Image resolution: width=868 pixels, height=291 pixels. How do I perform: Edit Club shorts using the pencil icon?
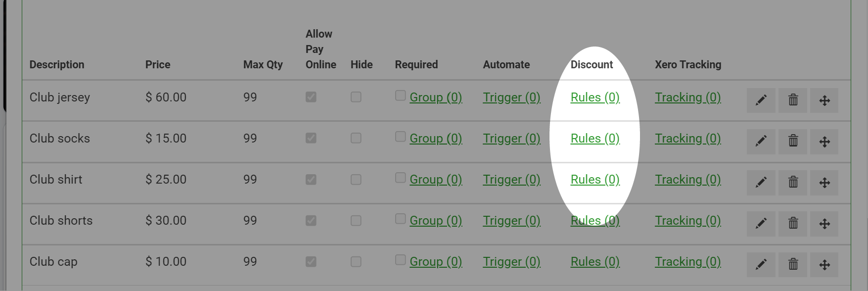[x=761, y=224]
